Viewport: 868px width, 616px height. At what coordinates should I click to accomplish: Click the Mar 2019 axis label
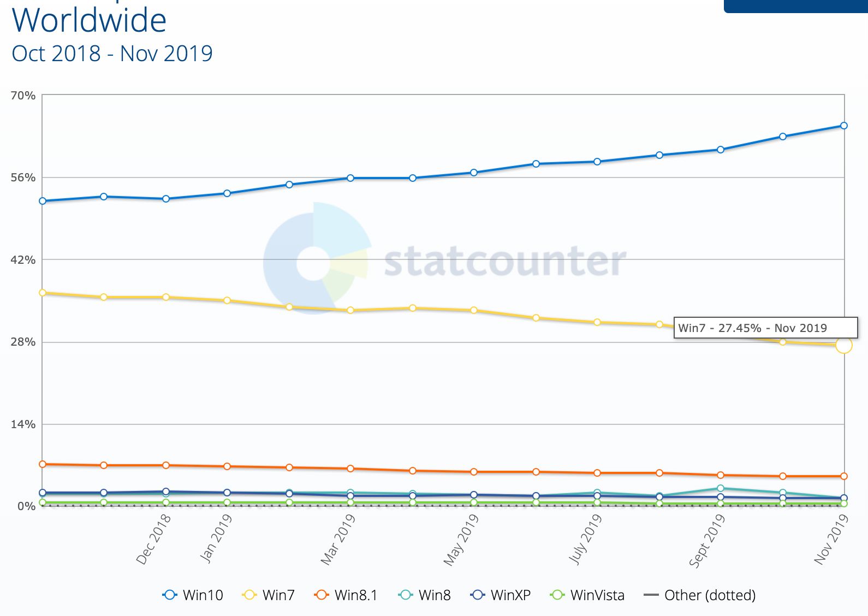pos(337,539)
